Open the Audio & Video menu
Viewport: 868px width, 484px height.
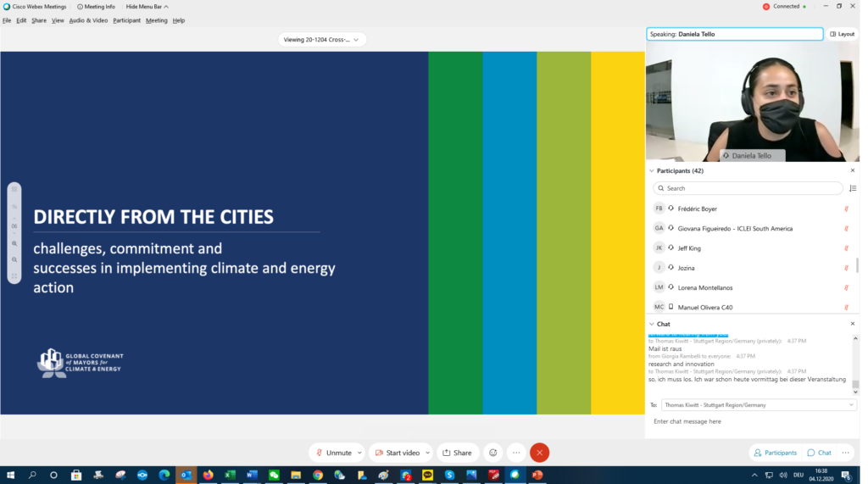pyautogui.click(x=88, y=20)
